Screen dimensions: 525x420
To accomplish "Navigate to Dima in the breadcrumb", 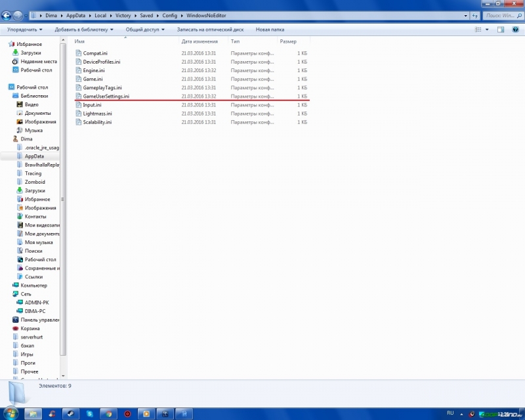I will tap(51, 15).
